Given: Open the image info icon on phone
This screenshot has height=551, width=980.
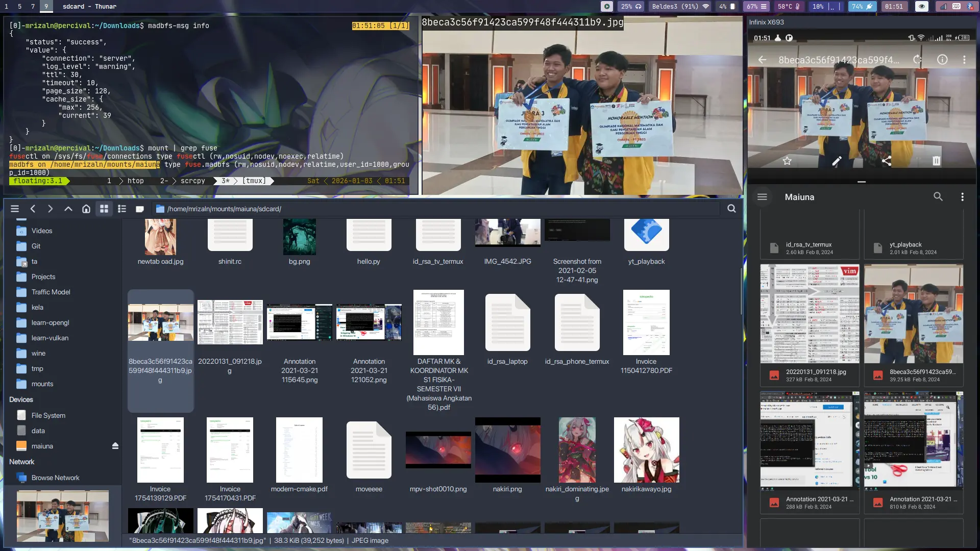Looking at the screenshot, I should [942, 60].
